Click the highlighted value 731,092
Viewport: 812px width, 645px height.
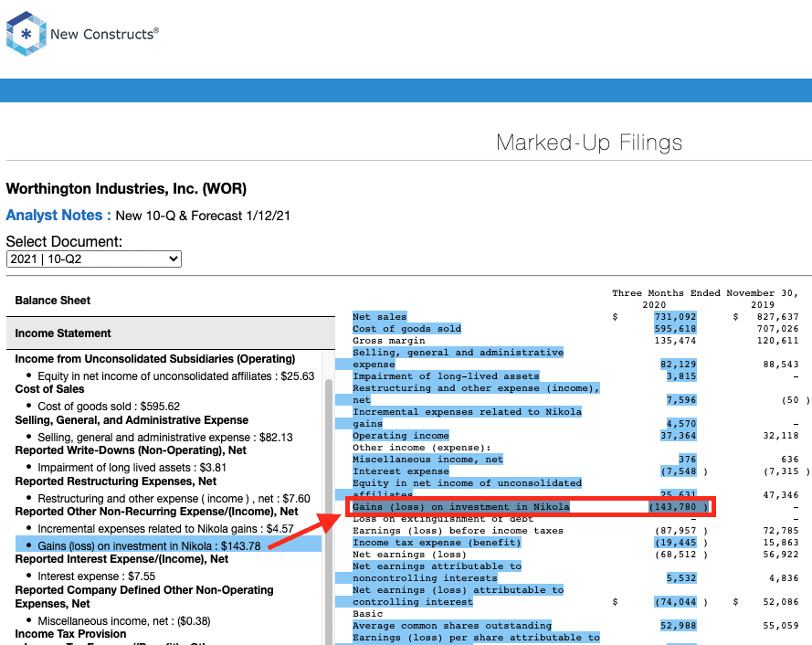(x=675, y=316)
